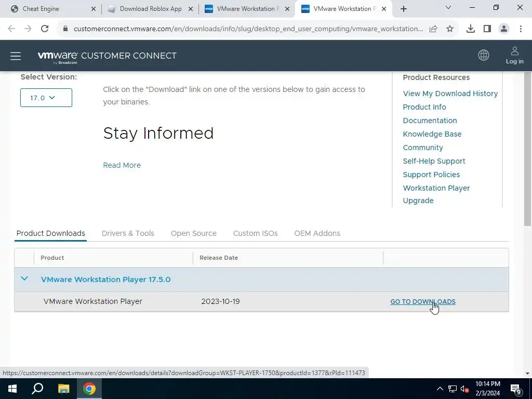Viewport: 532px width, 399px height.
Task: Open a new browser tab
Action: (x=403, y=9)
